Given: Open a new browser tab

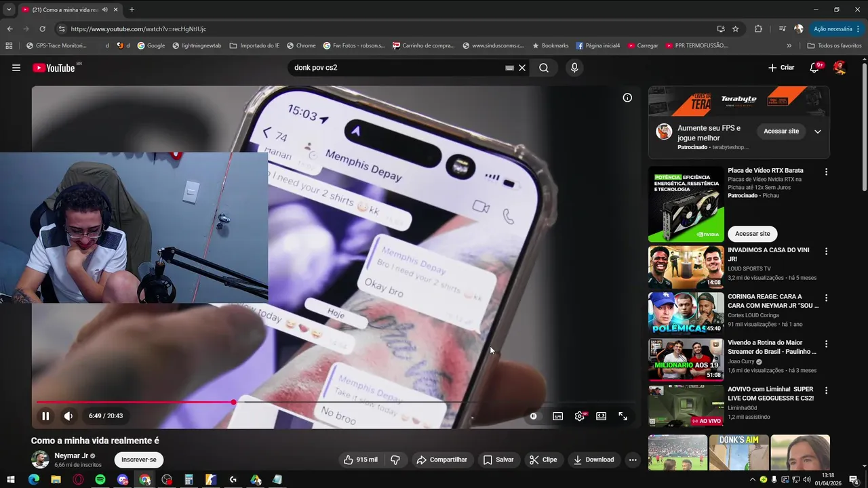Looking at the screenshot, I should [132, 9].
